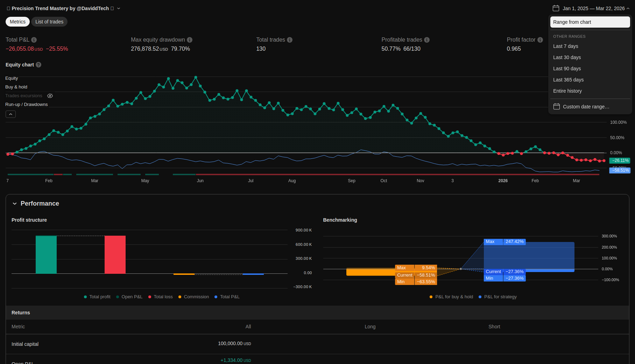Click the Custom date range calendar icon

point(556,107)
